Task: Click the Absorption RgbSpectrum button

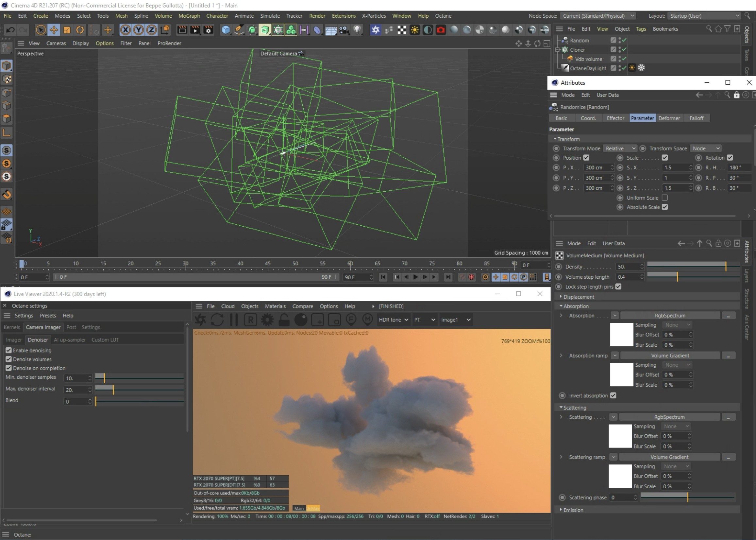Action: coord(670,315)
